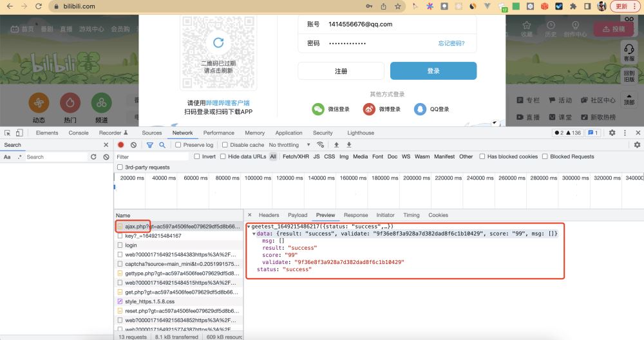Toggle the network filter funnel icon
The height and width of the screenshot is (340, 644).
(150, 145)
